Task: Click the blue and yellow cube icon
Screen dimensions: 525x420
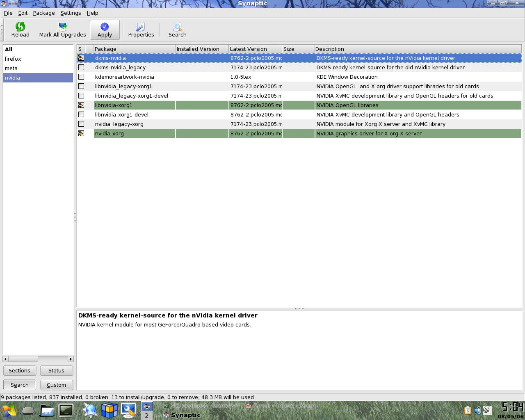Action: point(109,410)
